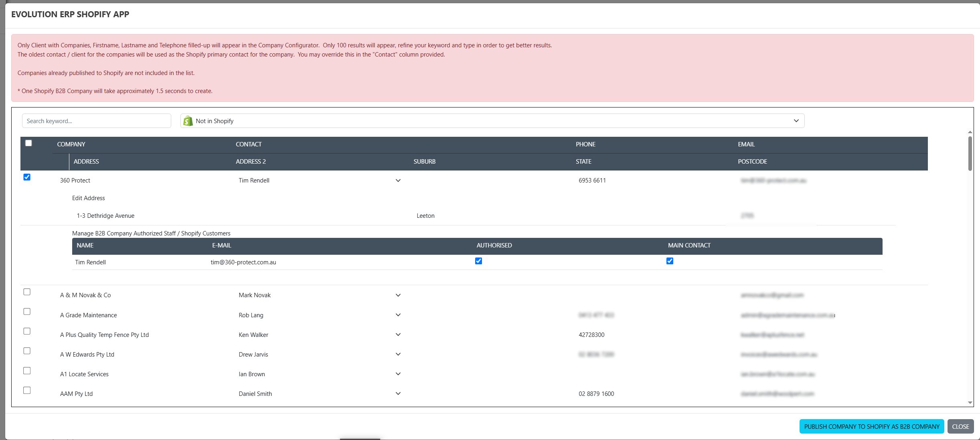Check the A & M Novak & Co checkbox
The height and width of the screenshot is (440, 980).
click(x=27, y=292)
